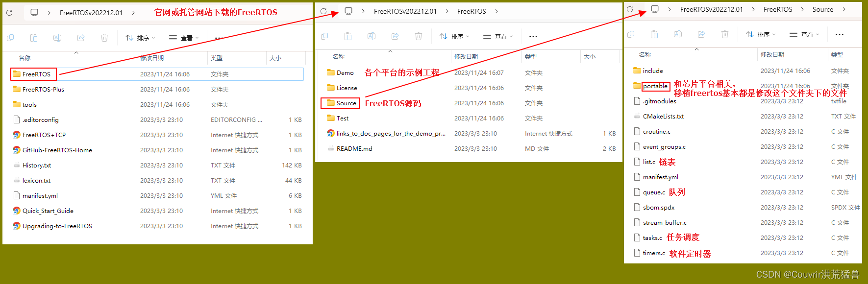This screenshot has width=868, height=284.
Task: Open the 查看 view dropdown in left window
Action: coord(184,38)
